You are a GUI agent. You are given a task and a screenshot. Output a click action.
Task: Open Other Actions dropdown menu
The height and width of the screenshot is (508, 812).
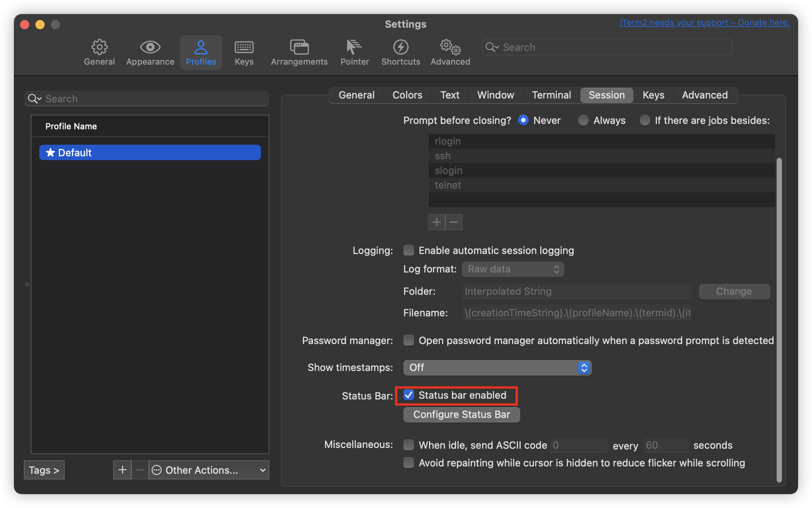209,470
